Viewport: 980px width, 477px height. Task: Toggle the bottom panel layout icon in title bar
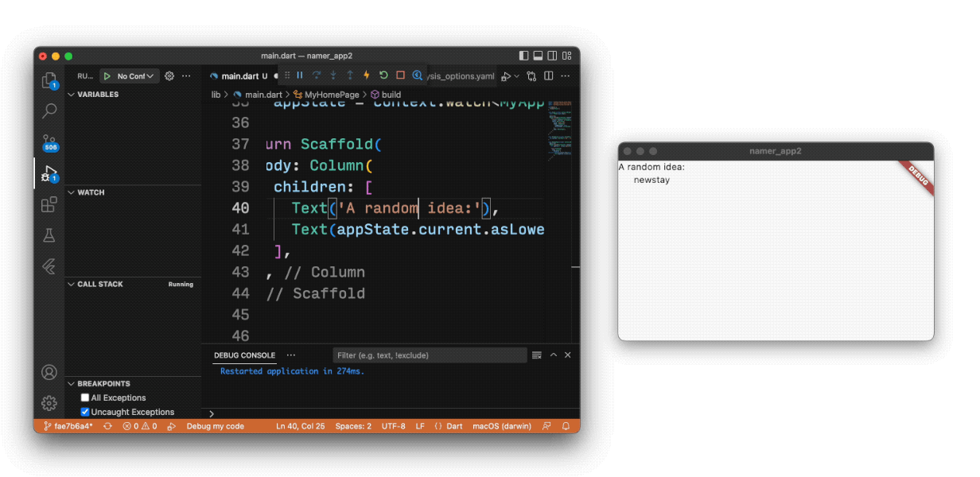pos(538,56)
